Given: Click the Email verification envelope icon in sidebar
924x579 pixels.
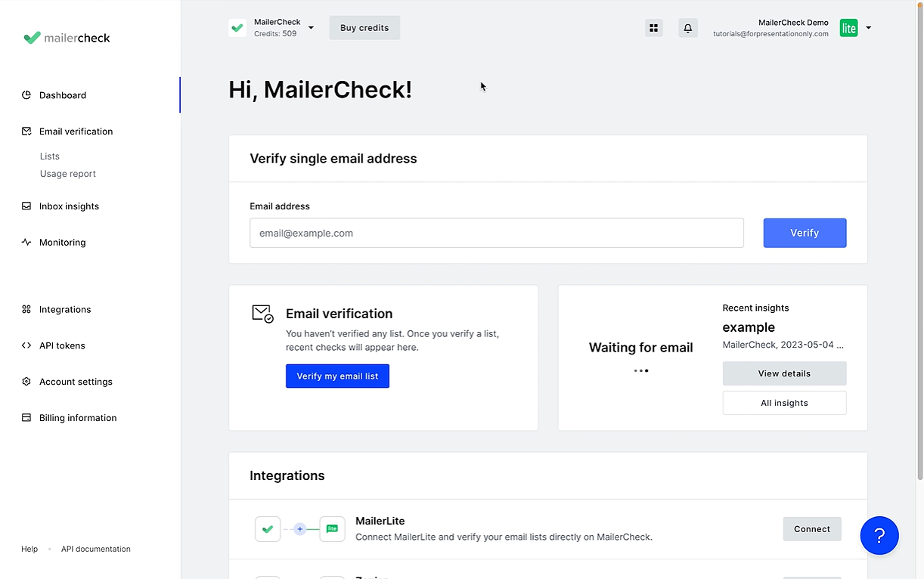Looking at the screenshot, I should (26, 132).
